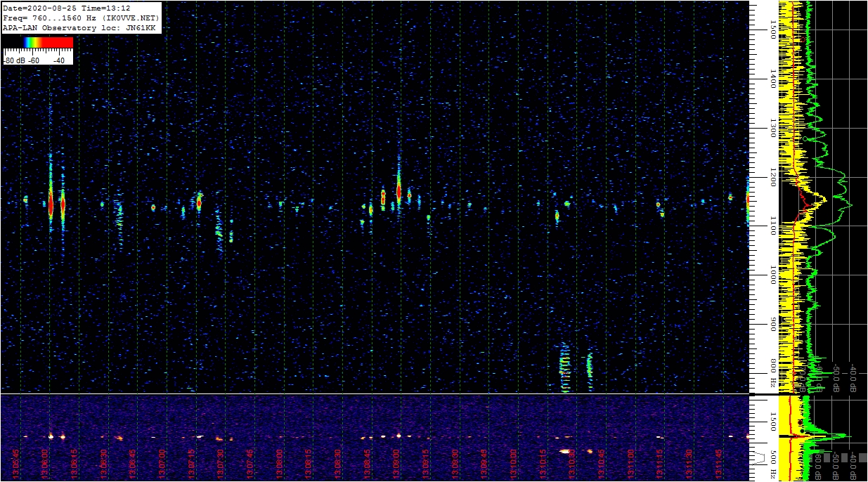Viewport: 868px width, 482px height.
Task: Select the 13:07:30 time marker
Action: pos(221,464)
